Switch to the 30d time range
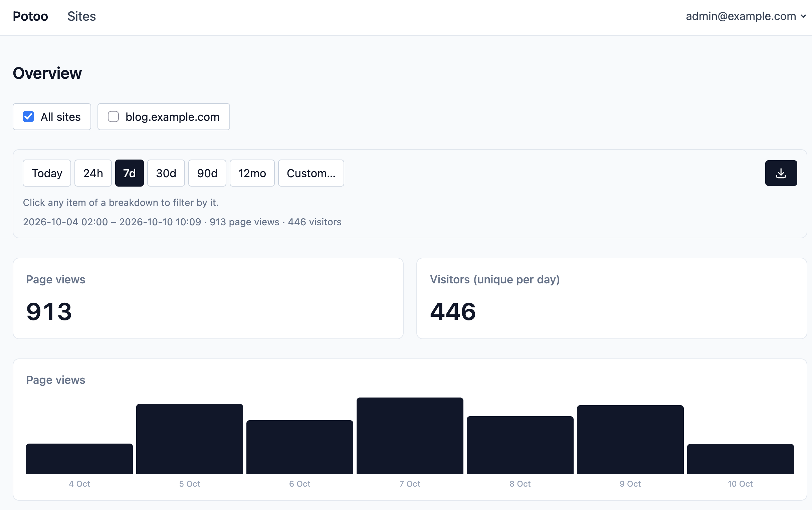 tap(166, 173)
